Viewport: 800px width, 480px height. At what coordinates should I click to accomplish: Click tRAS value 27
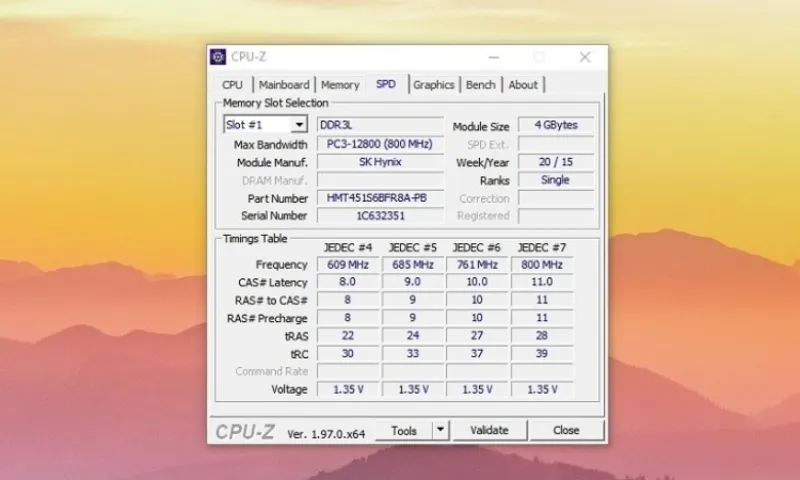coord(477,335)
